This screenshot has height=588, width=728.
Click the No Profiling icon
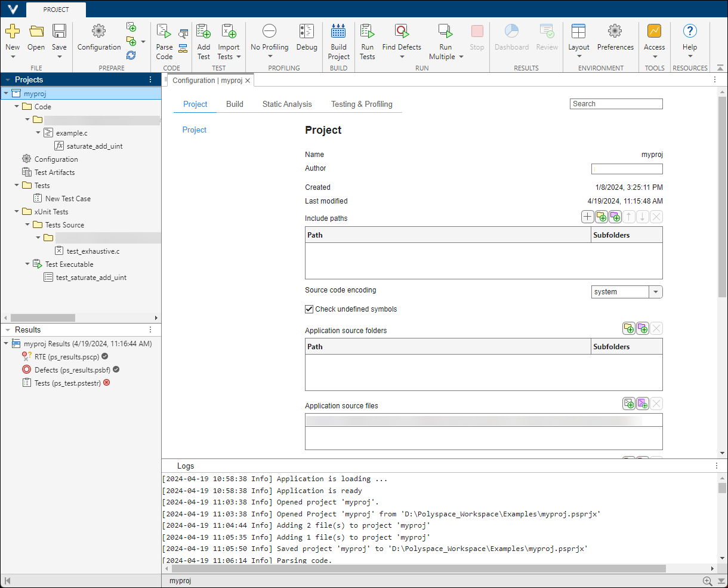point(270,31)
